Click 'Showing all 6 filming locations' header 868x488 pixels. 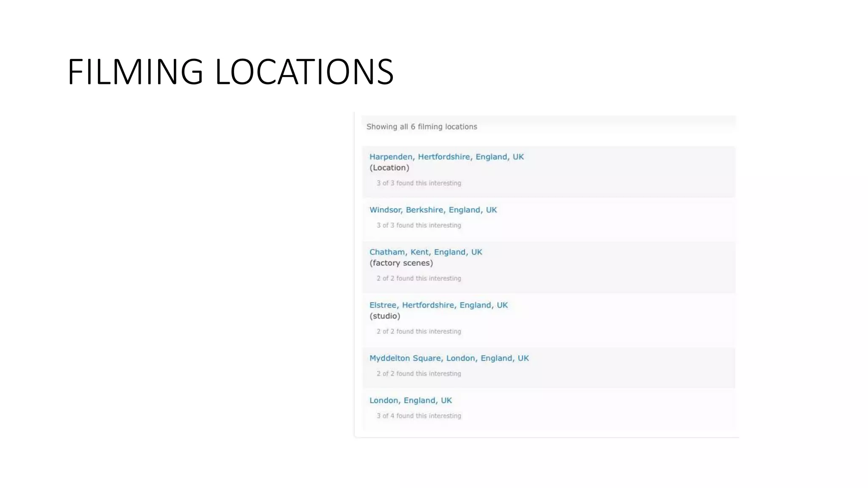pos(421,127)
